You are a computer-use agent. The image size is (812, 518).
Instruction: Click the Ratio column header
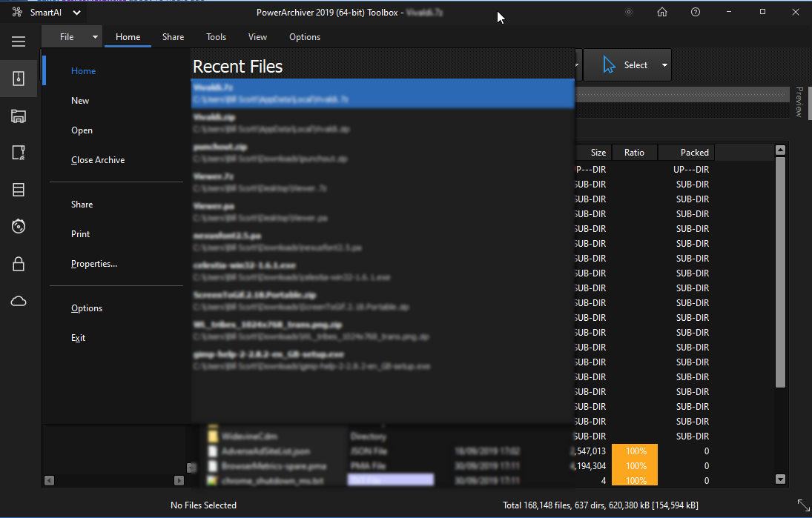point(634,153)
